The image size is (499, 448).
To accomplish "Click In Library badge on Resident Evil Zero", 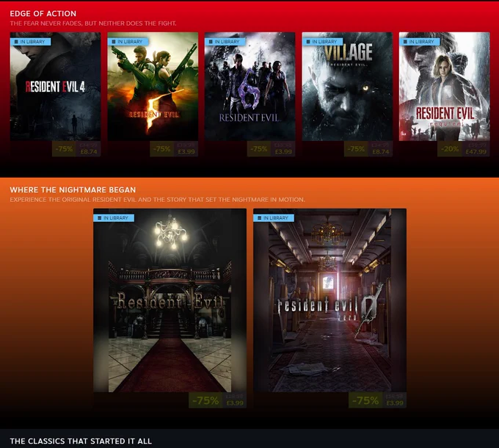I will 274,218.
